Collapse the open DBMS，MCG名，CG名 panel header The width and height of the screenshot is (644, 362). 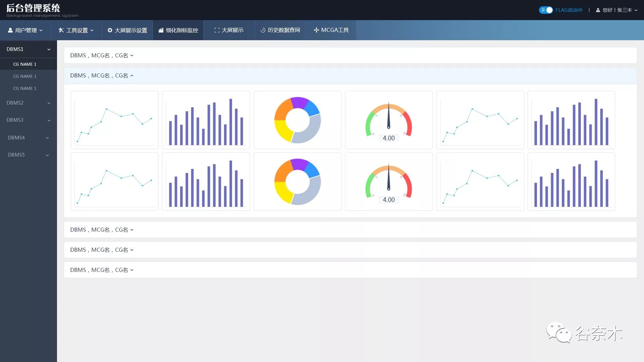(350, 75)
